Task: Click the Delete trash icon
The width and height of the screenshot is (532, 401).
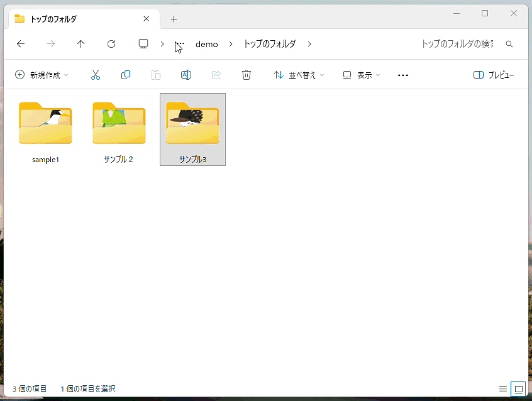Action: tap(247, 75)
